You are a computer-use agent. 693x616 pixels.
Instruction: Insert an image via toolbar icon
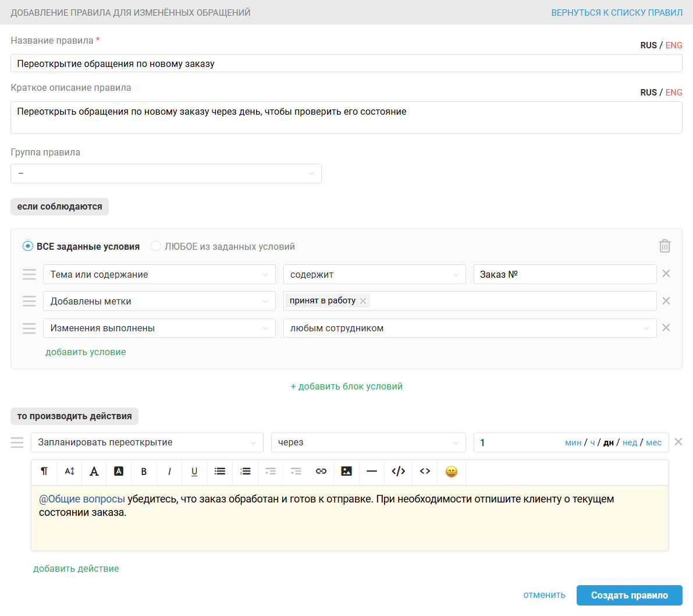(x=346, y=472)
